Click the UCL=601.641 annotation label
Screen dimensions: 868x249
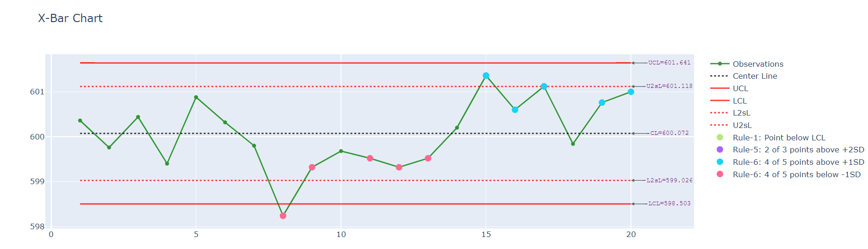coord(669,63)
